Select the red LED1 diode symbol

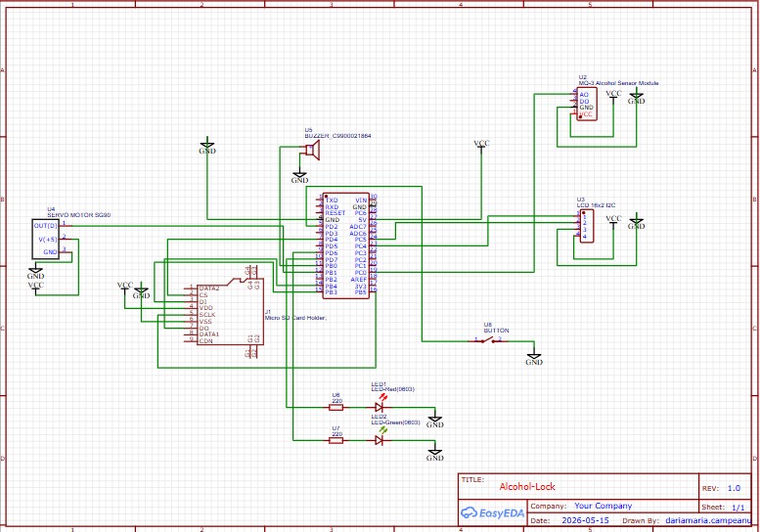point(380,408)
